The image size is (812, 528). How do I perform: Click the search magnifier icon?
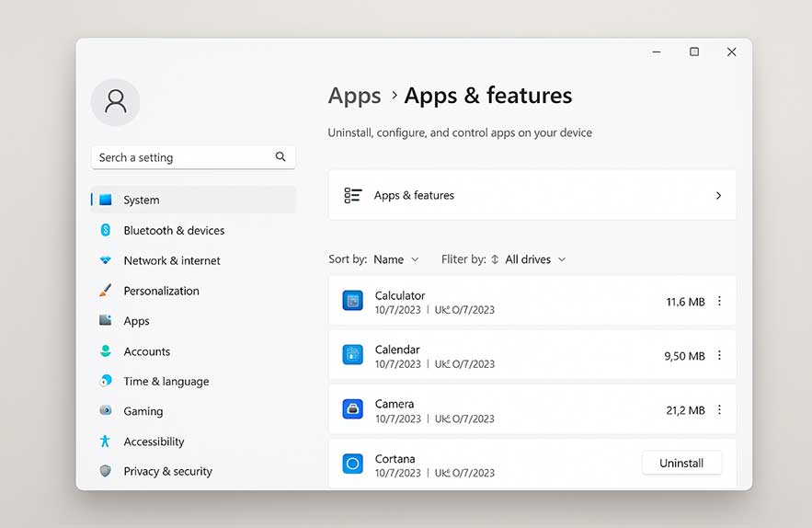[280, 156]
